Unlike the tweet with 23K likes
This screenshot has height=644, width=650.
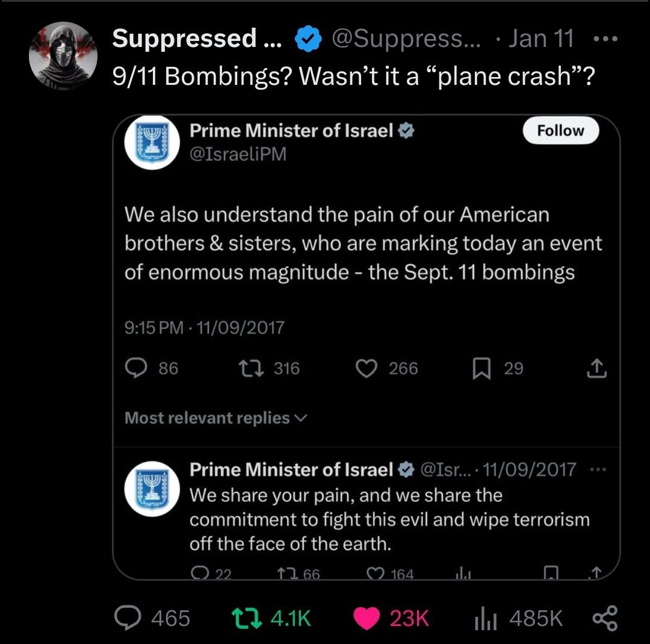point(364,618)
